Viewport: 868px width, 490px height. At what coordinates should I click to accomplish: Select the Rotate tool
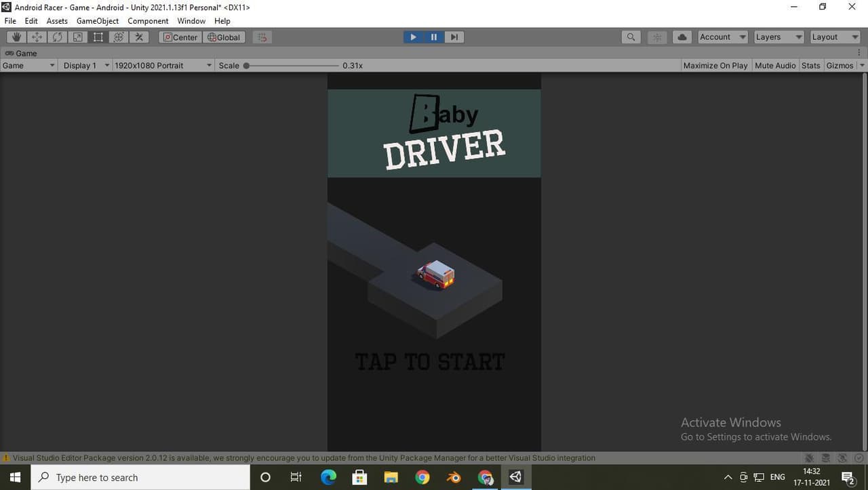tap(57, 37)
